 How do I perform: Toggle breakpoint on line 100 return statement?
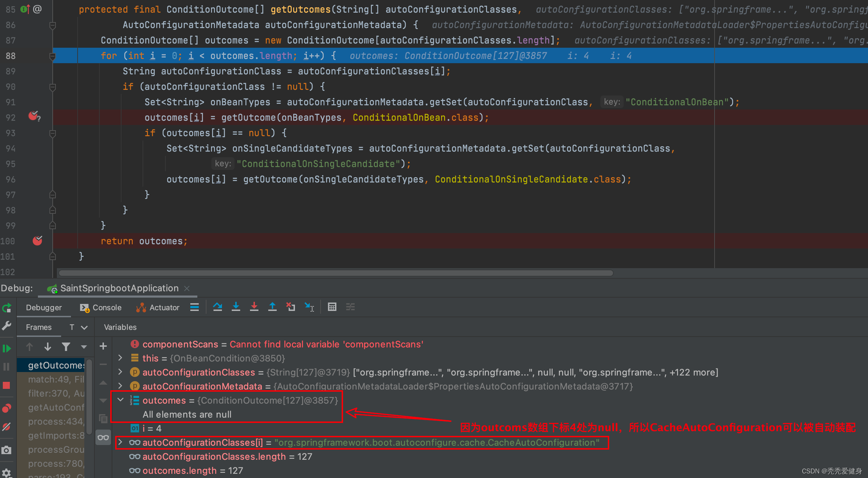(x=37, y=241)
